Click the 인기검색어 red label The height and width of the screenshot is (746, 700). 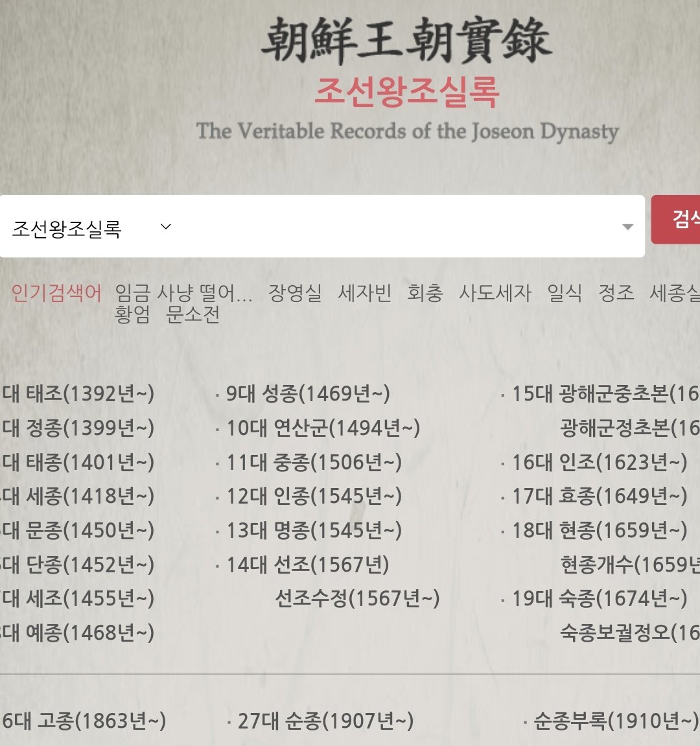point(56,292)
